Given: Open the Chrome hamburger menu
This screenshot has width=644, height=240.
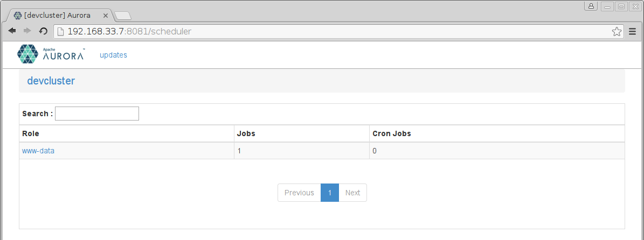Looking at the screenshot, I should [633, 32].
